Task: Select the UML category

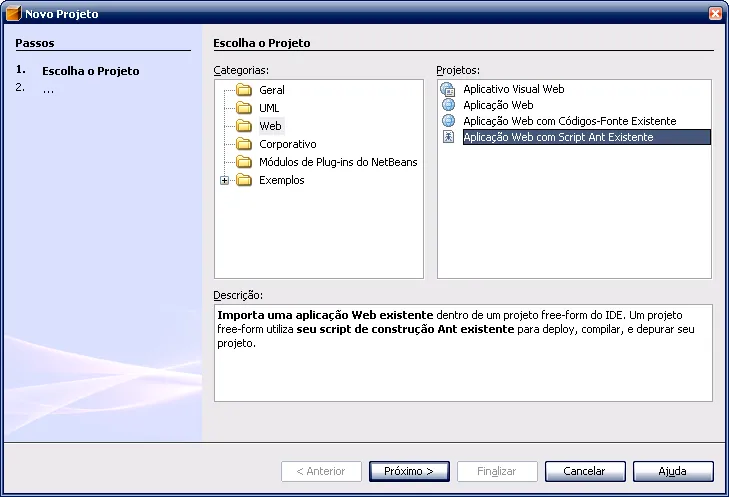Action: 269,108
